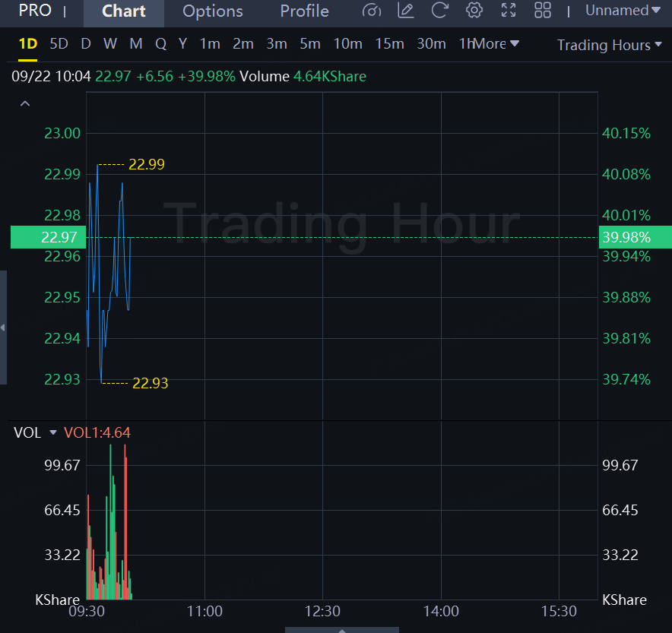
Task: Choose the D daily timeframe
Action: 86,43
